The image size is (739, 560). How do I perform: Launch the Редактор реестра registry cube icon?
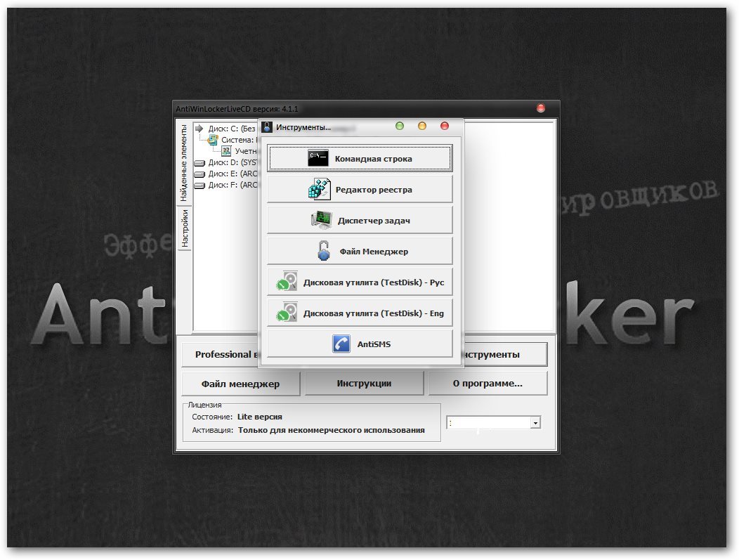pos(320,189)
